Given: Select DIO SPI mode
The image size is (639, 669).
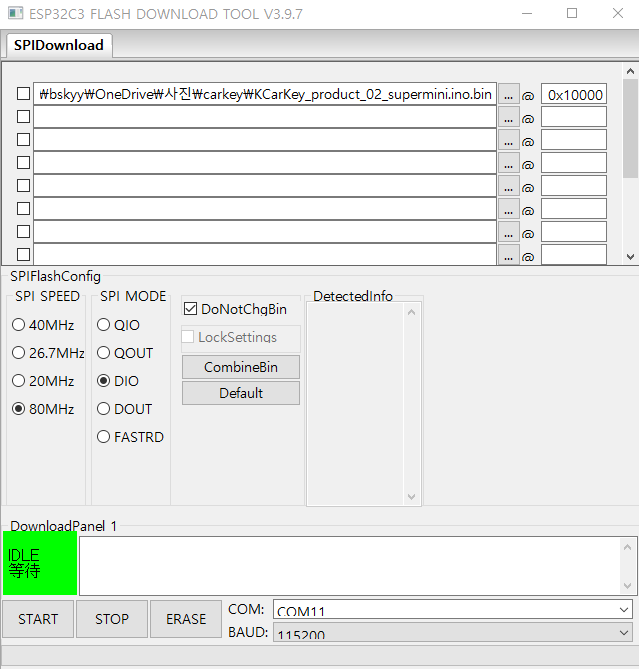Looking at the screenshot, I should pos(118,381).
